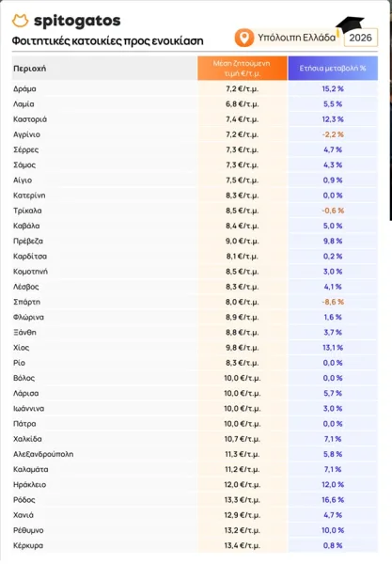Click Ρόδος' 13,3 €/τ.μ. price cell
This screenshot has height=564, width=392.
coord(243,500)
